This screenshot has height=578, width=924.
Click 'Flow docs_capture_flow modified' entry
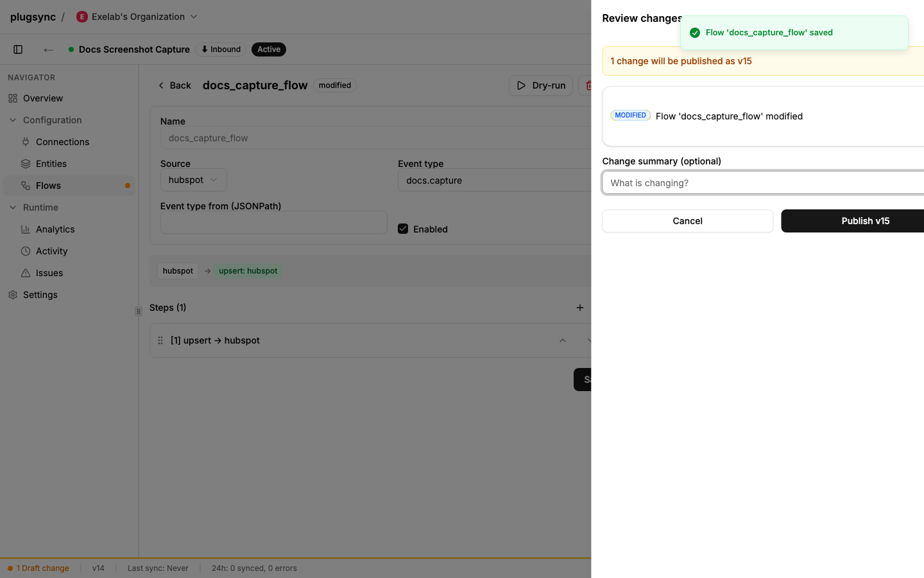pyautogui.click(x=729, y=116)
